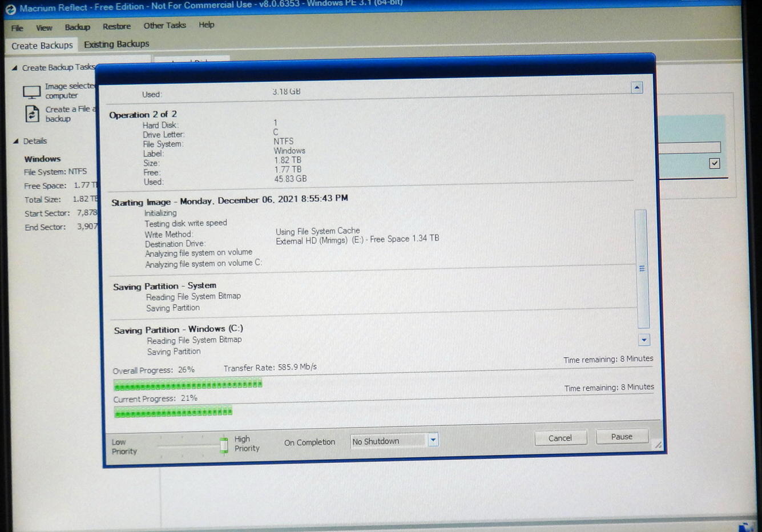Screen dimensions: 762x532
Task: Click the Macrium Reflect title bar logo
Action: (11, 9)
